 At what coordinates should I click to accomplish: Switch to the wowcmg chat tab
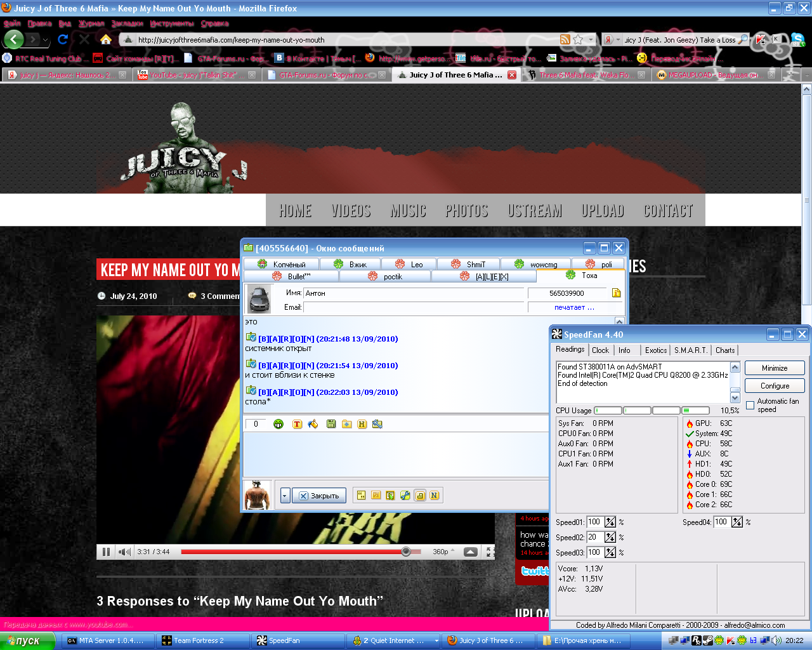coord(537,264)
